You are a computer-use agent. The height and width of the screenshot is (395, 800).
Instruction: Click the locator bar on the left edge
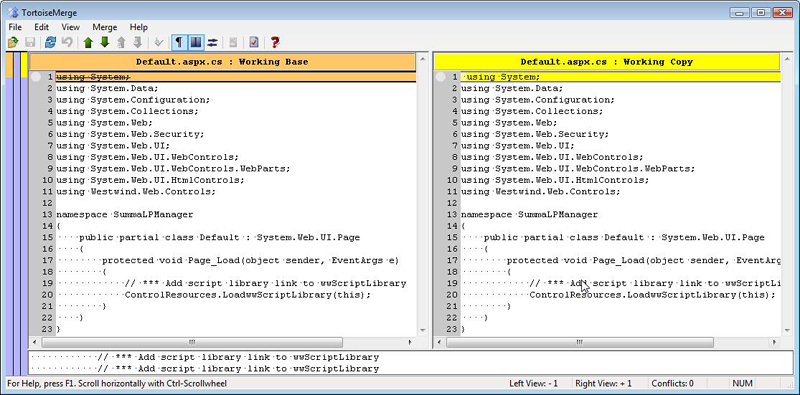(17, 213)
